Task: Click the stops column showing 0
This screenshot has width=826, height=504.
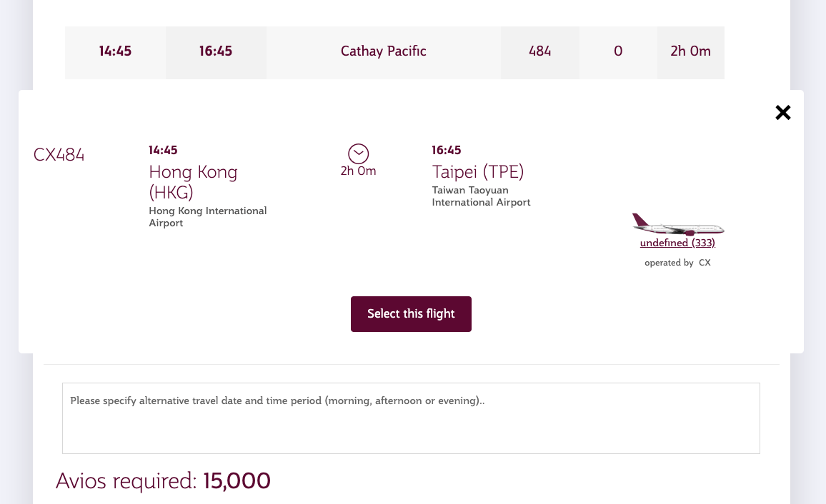Action: [x=617, y=51]
